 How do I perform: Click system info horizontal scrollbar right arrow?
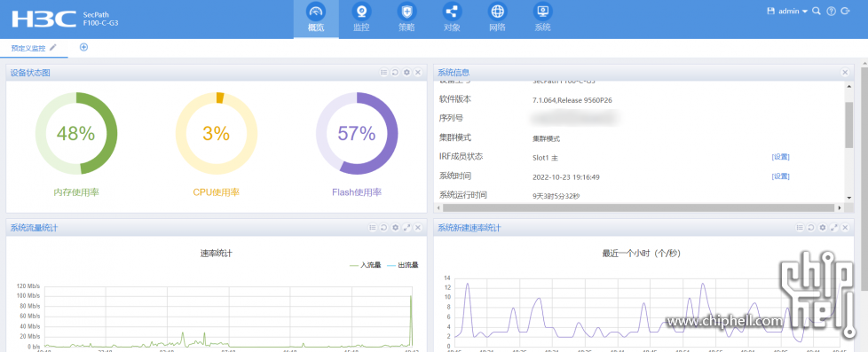[840, 208]
